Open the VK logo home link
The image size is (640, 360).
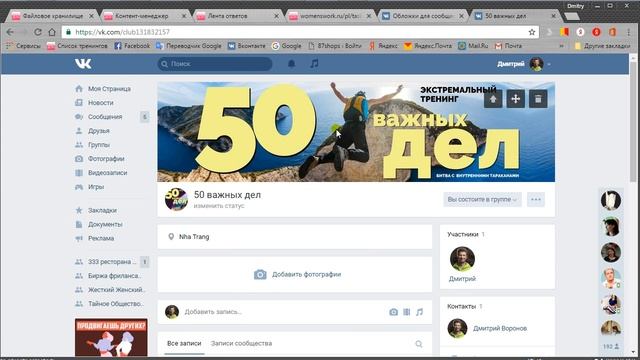tap(83, 64)
